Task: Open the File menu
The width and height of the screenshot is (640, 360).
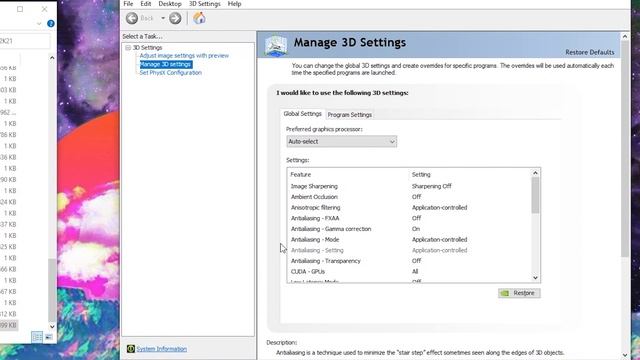Action: pyautogui.click(x=128, y=4)
